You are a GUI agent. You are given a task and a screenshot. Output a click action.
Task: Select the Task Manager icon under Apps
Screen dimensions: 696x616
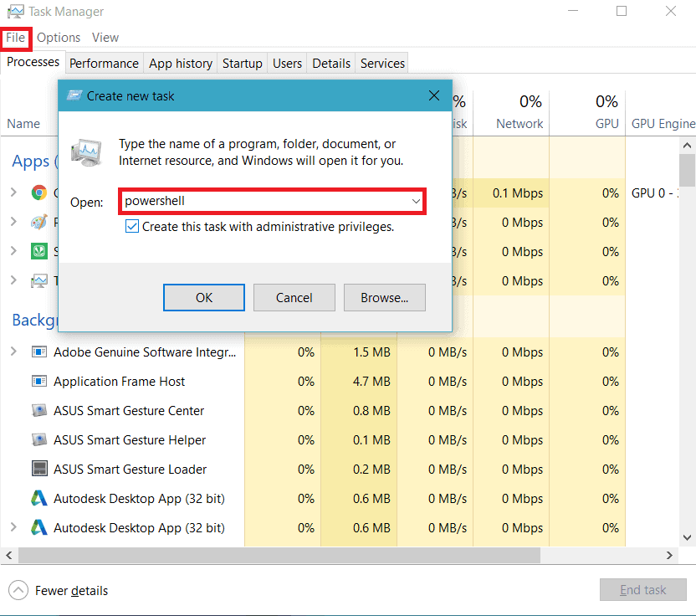pos(39,280)
